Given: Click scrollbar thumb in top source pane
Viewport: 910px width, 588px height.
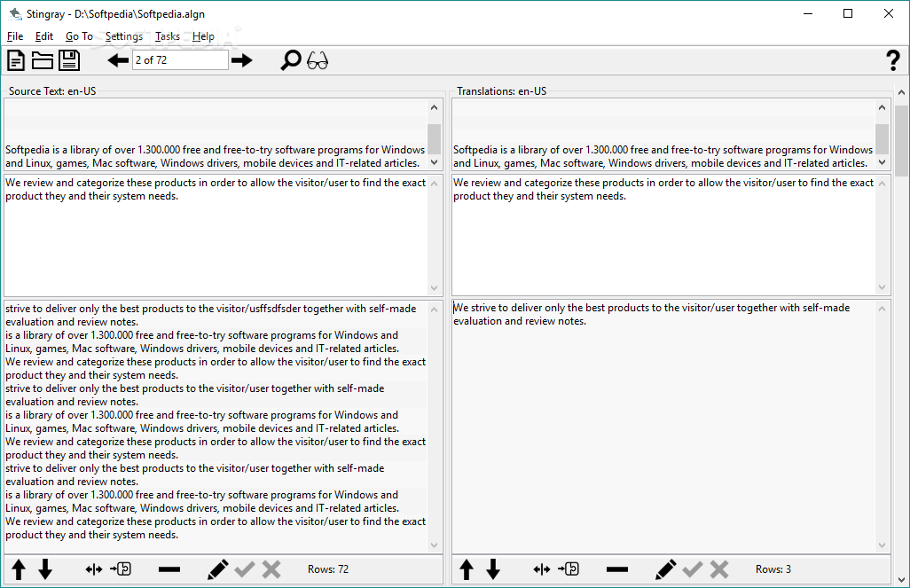Looking at the screenshot, I should coord(434,139).
